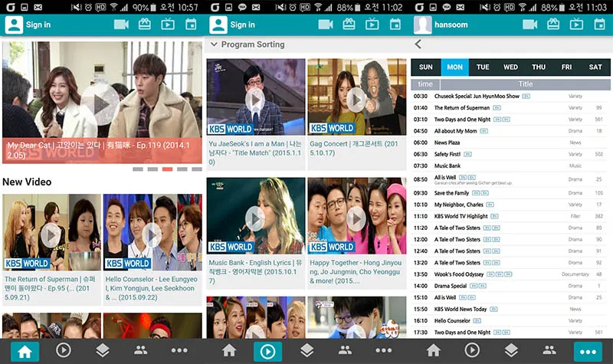Viewport: 613px width, 364px height.
Task: Tap the video camera icon in Program Sorting screen header
Action: [x=326, y=25]
